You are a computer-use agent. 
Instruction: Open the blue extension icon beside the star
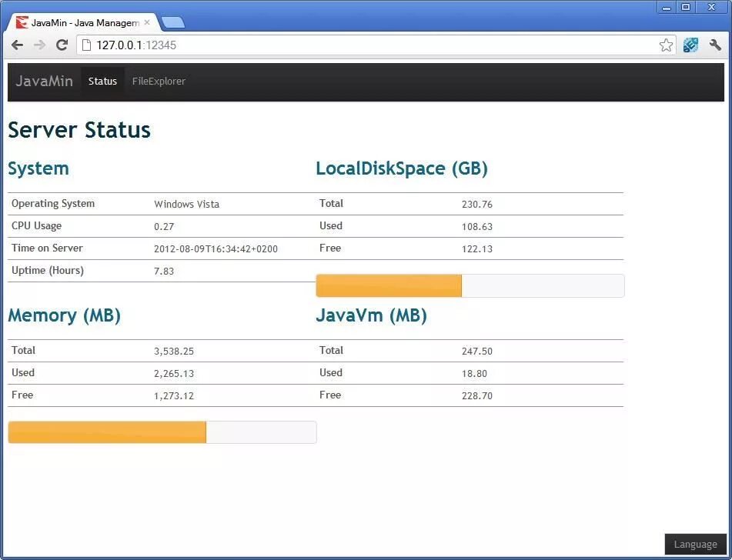pos(690,45)
